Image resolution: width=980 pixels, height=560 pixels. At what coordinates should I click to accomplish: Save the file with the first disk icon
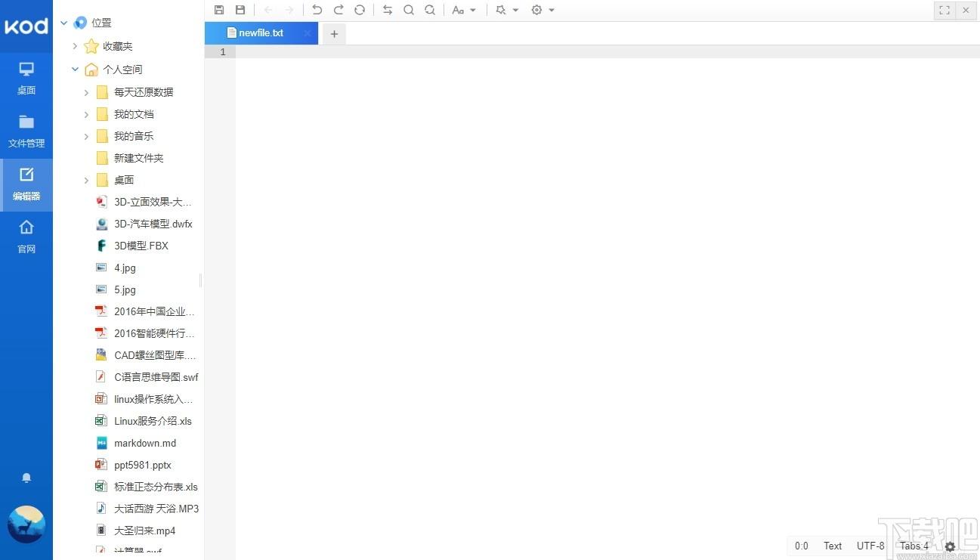pos(219,10)
